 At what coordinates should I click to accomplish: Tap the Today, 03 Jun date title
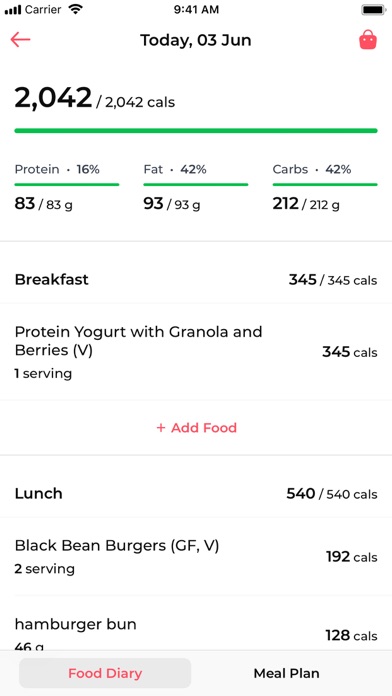point(196,40)
